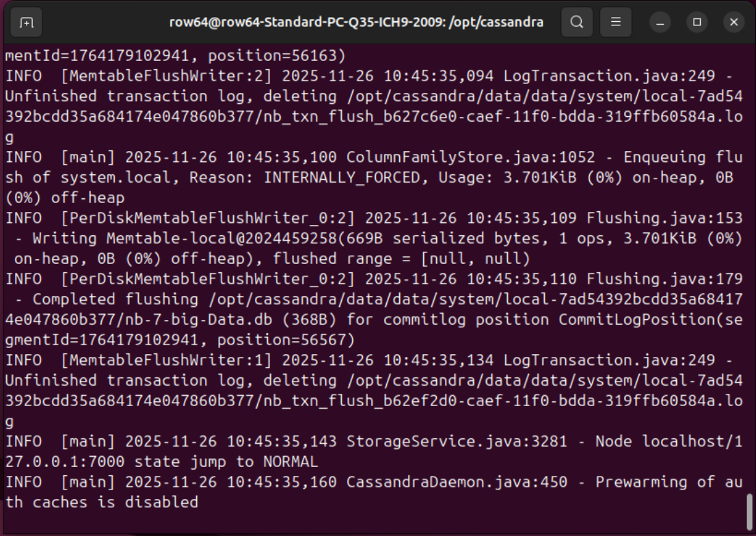Open a new terminal tab

[26, 22]
